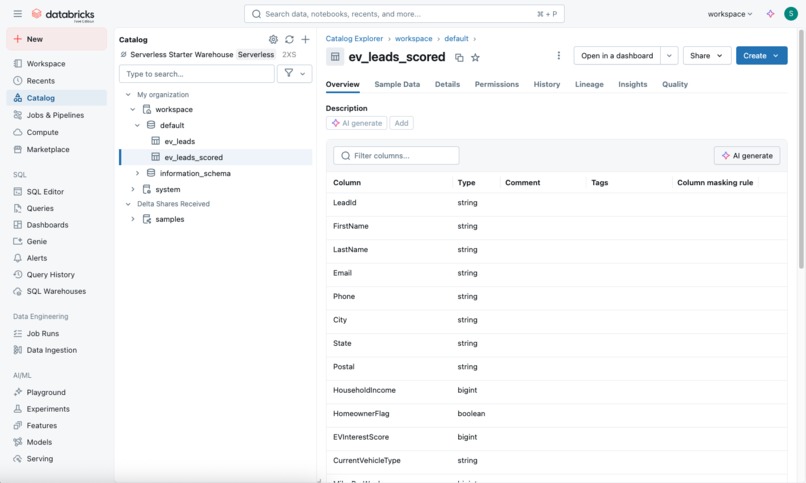Click Open in a dashboard
806x483 pixels.
(x=617, y=55)
